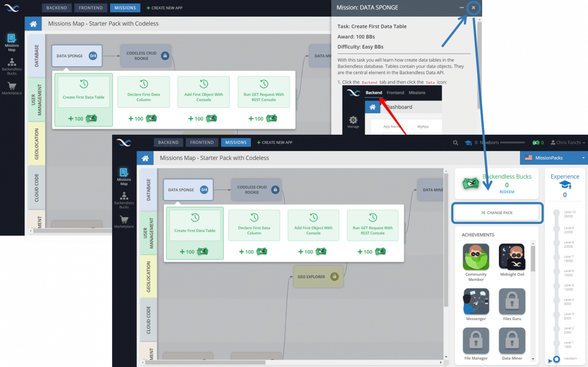This screenshot has height=367, width=588.
Task: Switch to BACKEND tab in background window
Action: (57, 8)
